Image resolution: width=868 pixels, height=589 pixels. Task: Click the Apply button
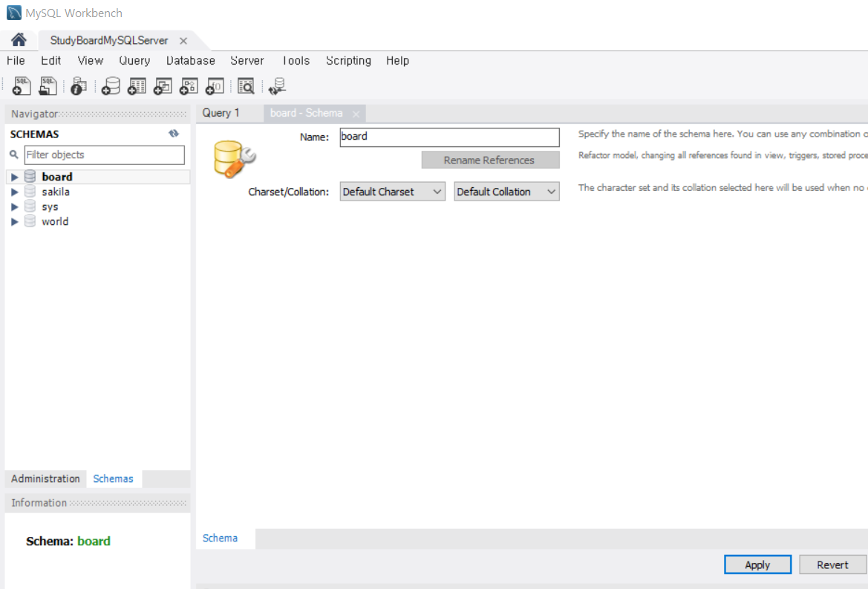[757, 564]
